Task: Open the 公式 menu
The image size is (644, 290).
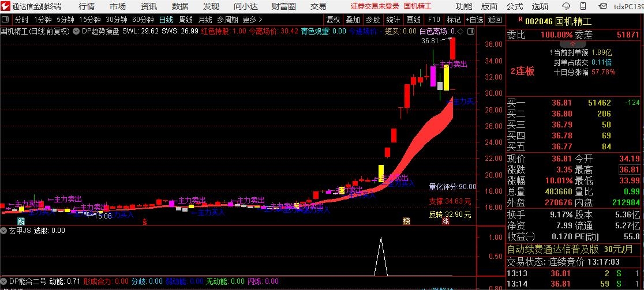Action: 515,6
